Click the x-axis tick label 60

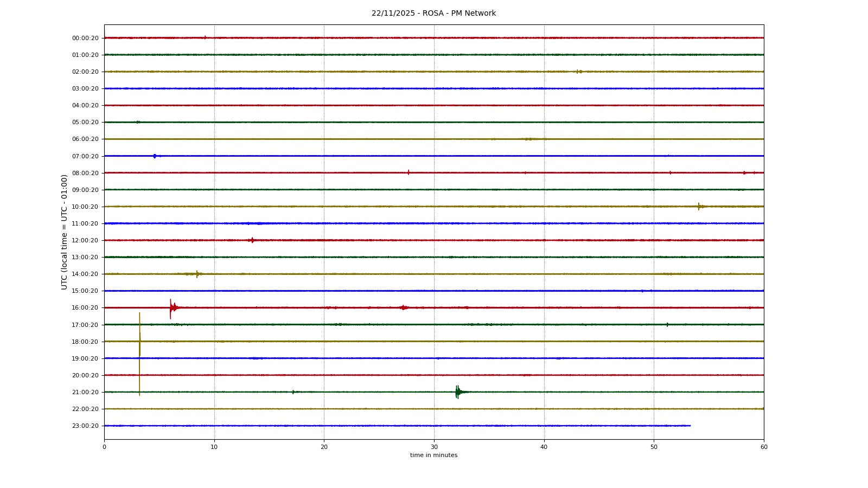[x=763, y=447]
